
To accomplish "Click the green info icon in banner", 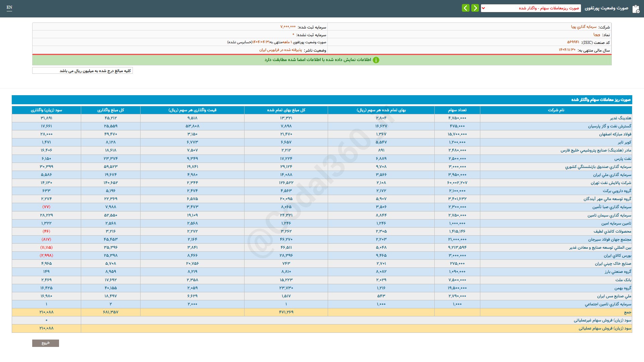I will point(376,60).
